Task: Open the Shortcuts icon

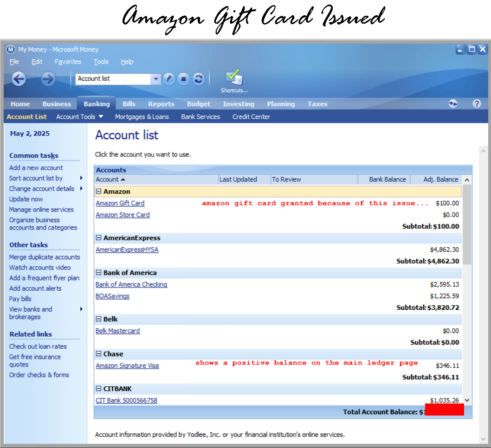Action: click(x=234, y=81)
